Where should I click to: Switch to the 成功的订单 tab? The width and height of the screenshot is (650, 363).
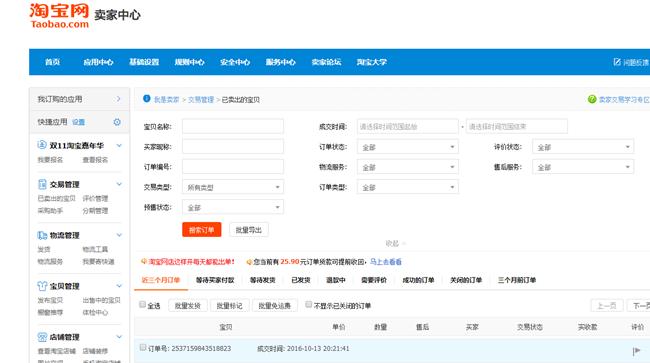[x=418, y=280]
